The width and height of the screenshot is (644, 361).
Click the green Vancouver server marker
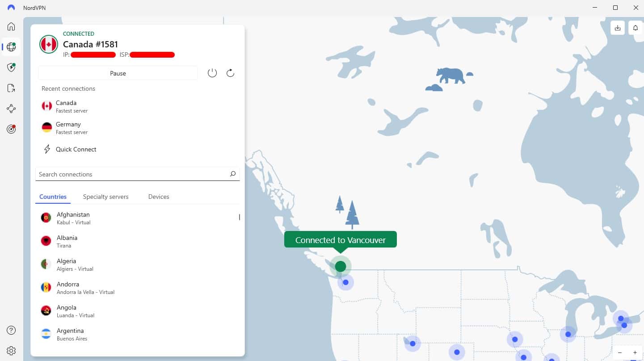pyautogui.click(x=341, y=266)
